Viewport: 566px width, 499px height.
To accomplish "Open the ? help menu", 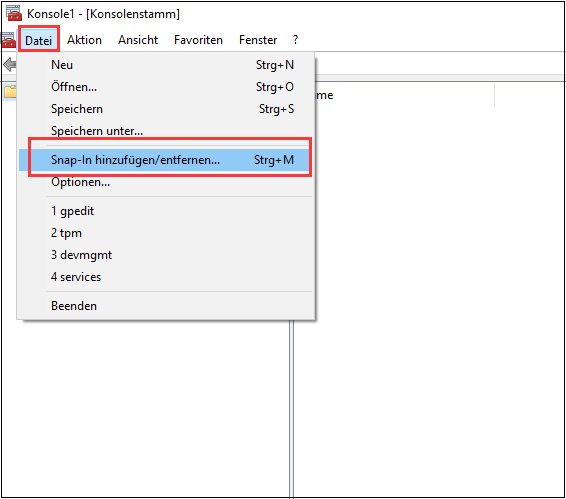I will (296, 40).
